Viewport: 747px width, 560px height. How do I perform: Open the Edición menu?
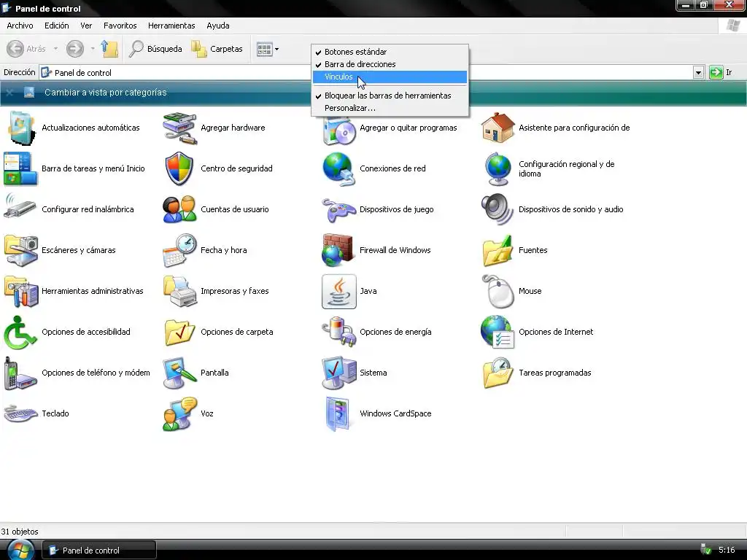click(x=57, y=26)
